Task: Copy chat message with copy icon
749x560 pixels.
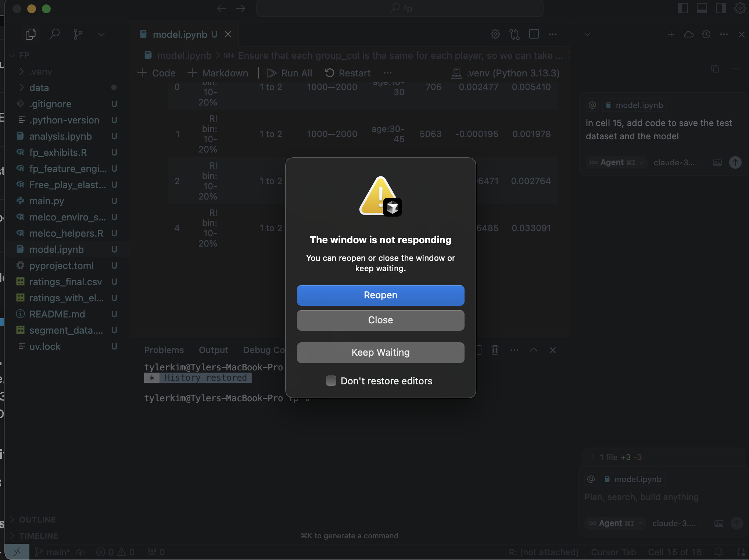Action: click(x=715, y=69)
